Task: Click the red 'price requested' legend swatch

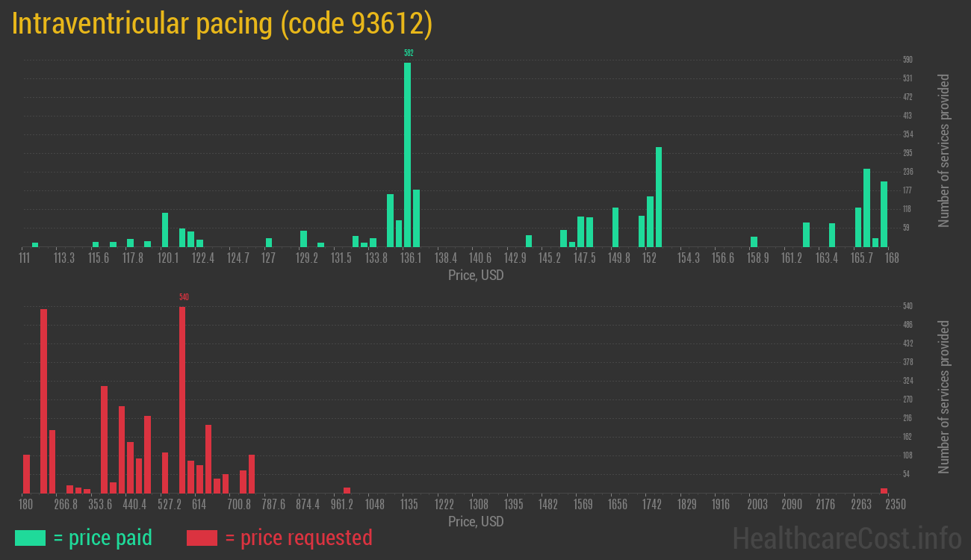Action: click(202, 538)
